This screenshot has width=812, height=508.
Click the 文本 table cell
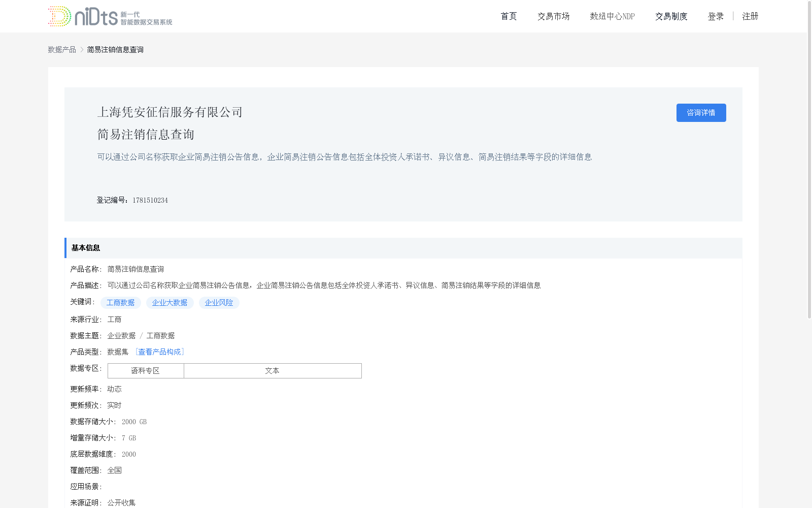273,371
